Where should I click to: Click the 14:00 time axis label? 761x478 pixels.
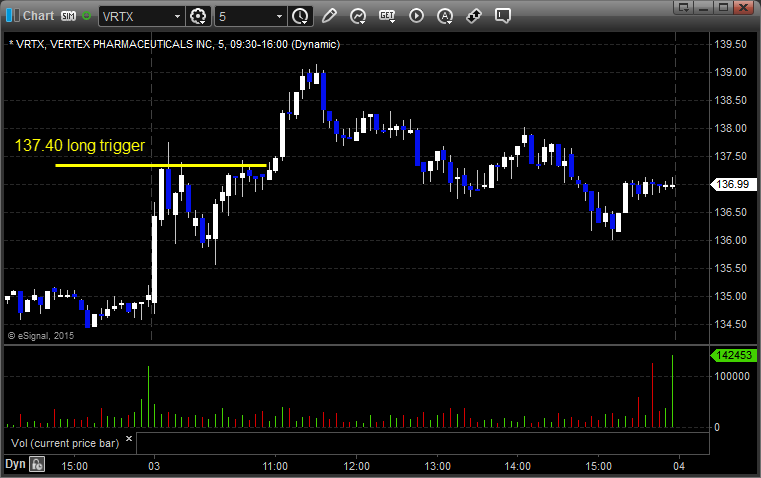517,466
